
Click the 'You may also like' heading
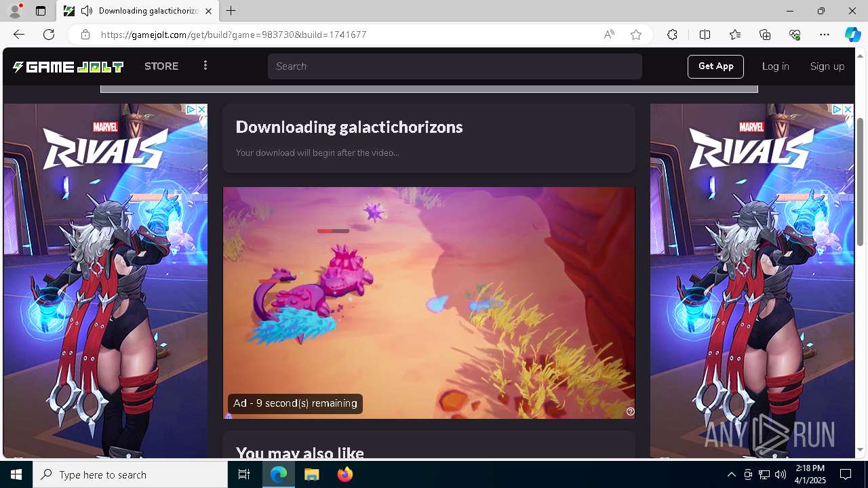tap(300, 453)
